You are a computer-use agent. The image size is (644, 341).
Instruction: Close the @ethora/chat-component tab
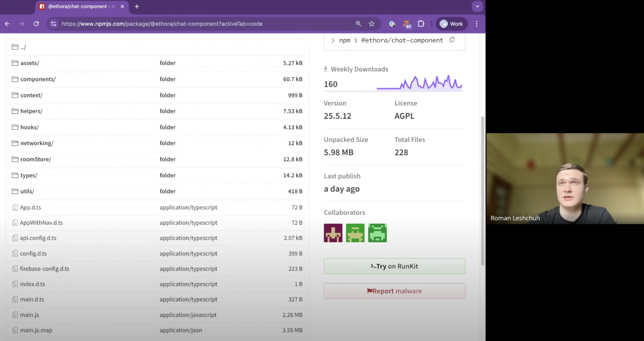coord(122,7)
